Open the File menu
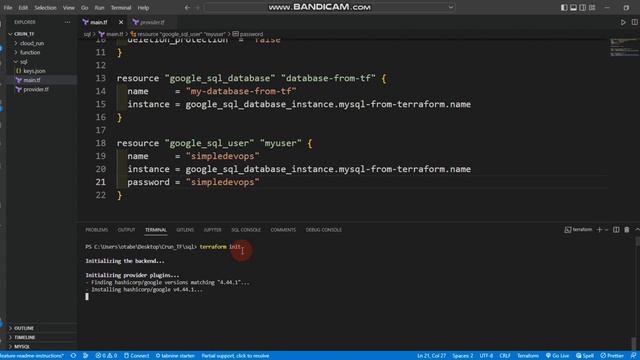The image size is (640, 360). coord(8,7)
